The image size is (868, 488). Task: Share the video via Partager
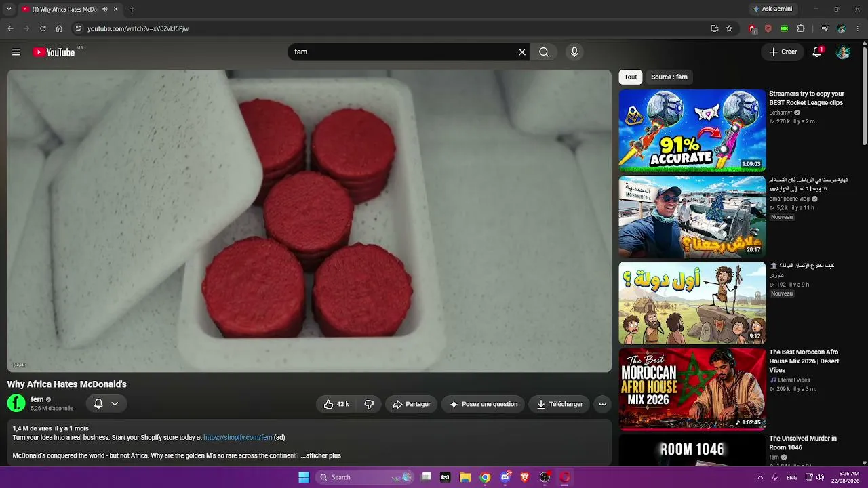coord(412,404)
